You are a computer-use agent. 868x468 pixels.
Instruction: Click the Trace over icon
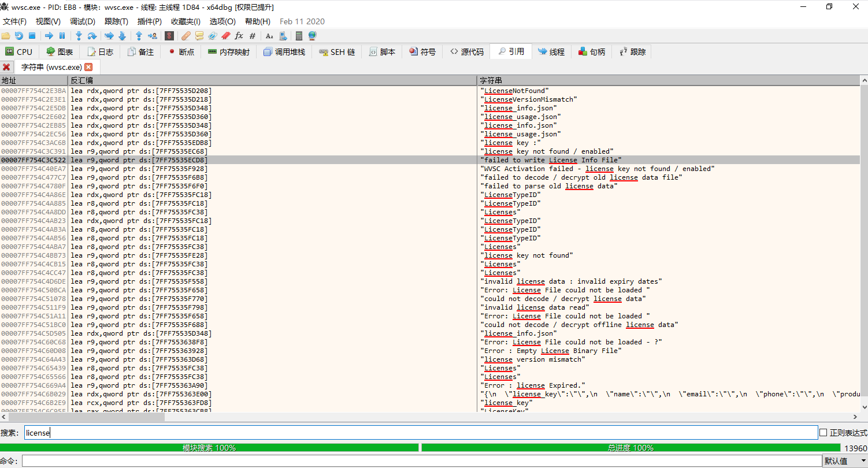122,36
